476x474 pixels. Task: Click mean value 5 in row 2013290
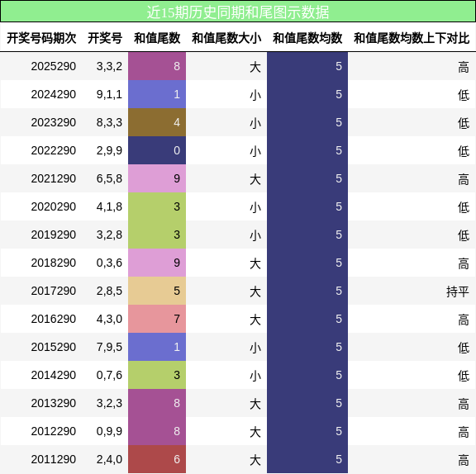(x=339, y=403)
